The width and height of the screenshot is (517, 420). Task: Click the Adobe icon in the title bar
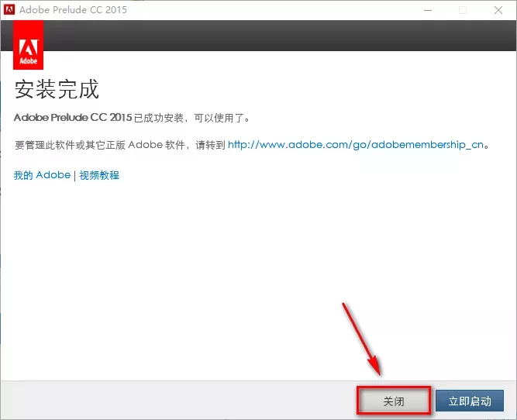click(10, 10)
